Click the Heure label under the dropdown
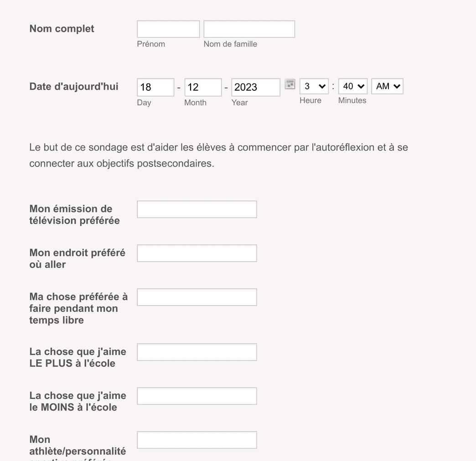Image resolution: width=476 pixels, height=461 pixels. coord(310,100)
